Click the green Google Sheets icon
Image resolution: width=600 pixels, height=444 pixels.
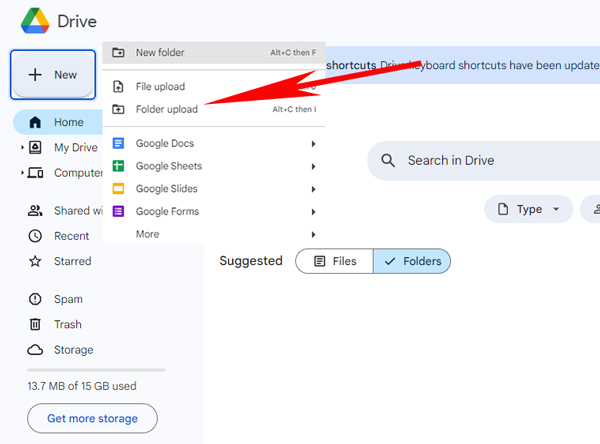[x=118, y=166]
